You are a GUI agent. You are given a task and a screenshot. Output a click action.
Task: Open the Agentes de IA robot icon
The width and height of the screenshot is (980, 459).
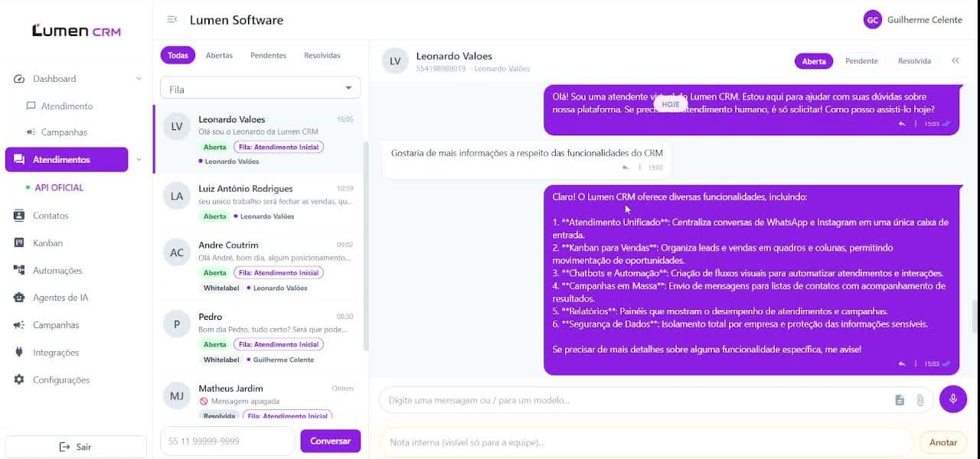click(x=19, y=298)
